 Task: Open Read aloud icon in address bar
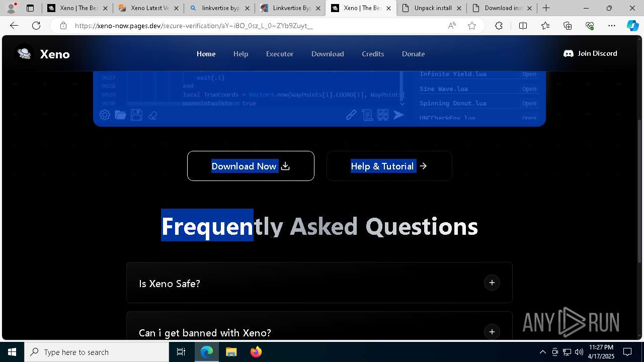coord(452,26)
